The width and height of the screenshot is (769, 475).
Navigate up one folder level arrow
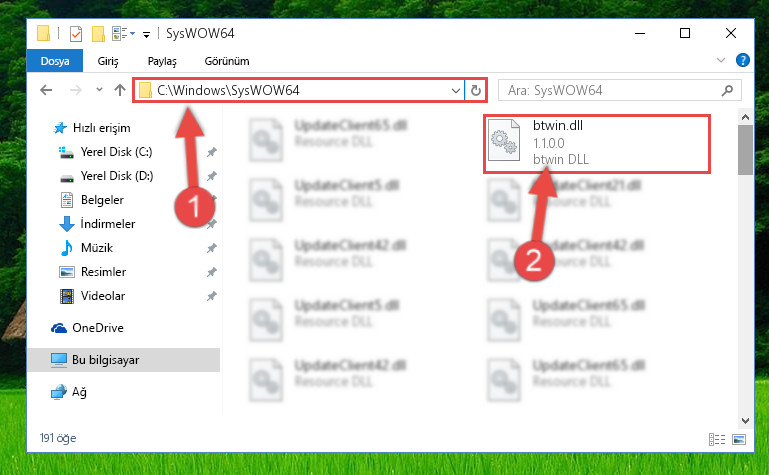click(x=120, y=90)
